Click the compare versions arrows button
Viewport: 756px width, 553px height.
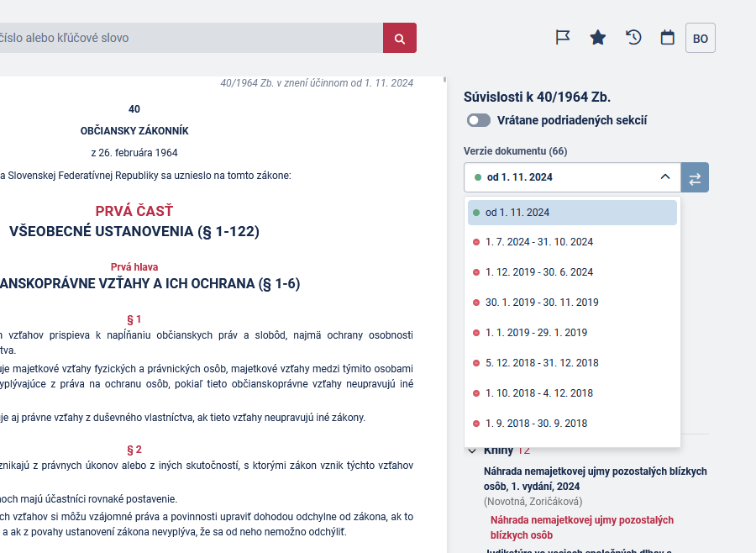(x=695, y=177)
